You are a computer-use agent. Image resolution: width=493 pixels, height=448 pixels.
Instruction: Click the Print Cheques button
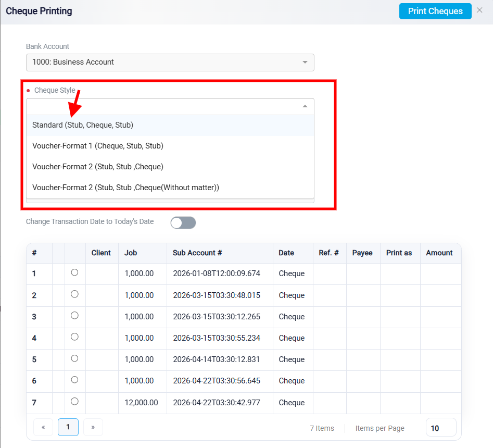click(435, 11)
